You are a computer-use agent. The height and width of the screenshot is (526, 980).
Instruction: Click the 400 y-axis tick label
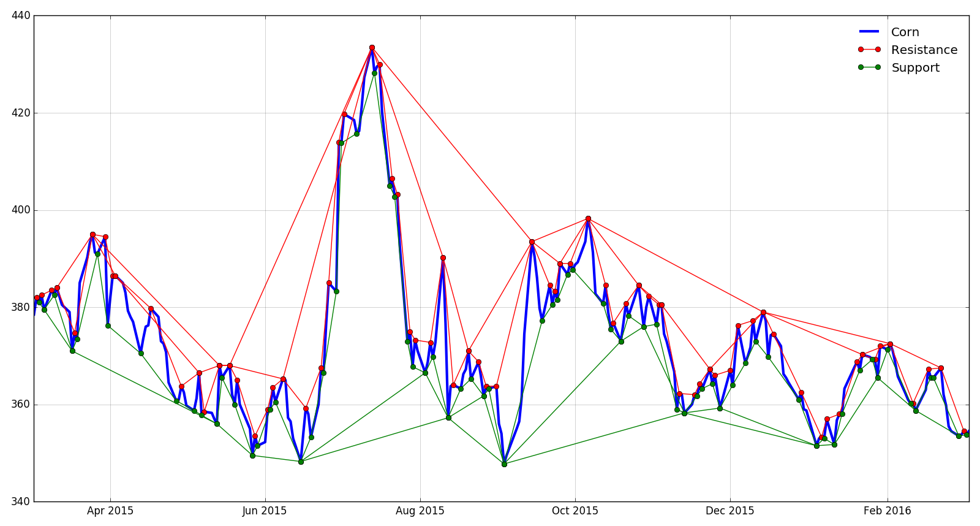21,210
